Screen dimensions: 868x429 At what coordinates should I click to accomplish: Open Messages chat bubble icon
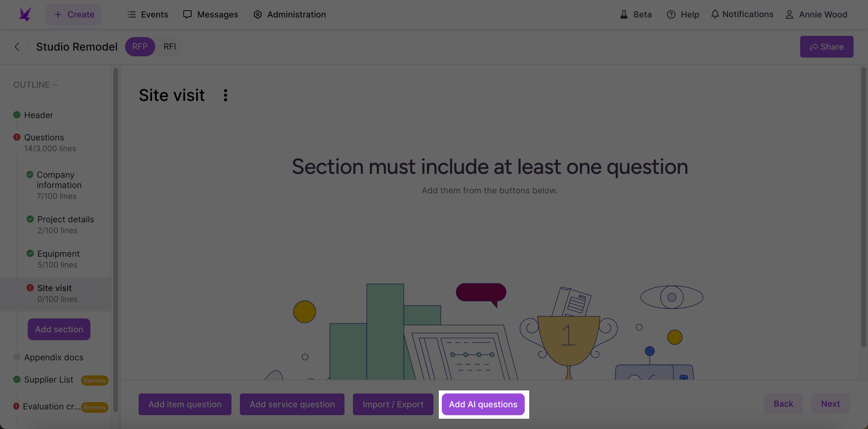187,14
